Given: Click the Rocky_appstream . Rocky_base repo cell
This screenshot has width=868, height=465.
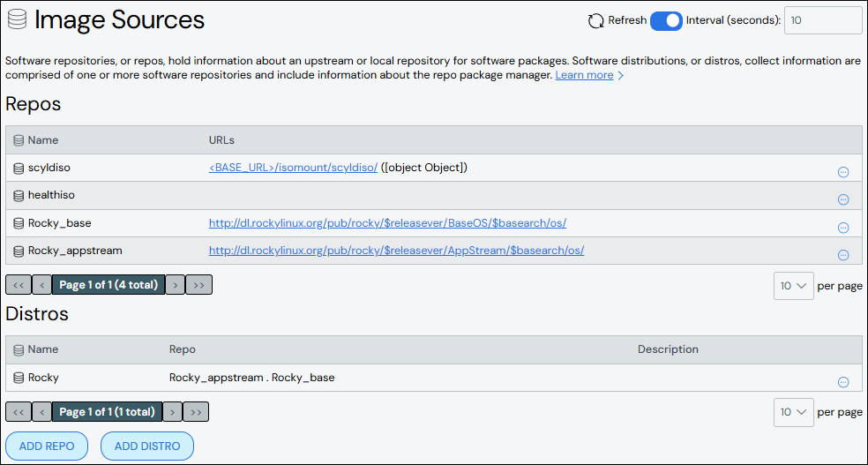Looking at the screenshot, I should tap(252, 379).
